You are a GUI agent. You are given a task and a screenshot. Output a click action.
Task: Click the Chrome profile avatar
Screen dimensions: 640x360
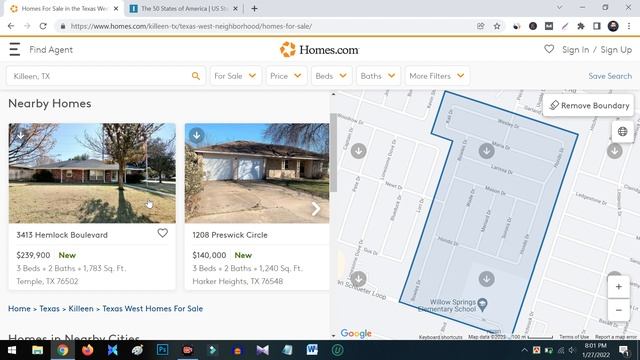(x=613, y=26)
